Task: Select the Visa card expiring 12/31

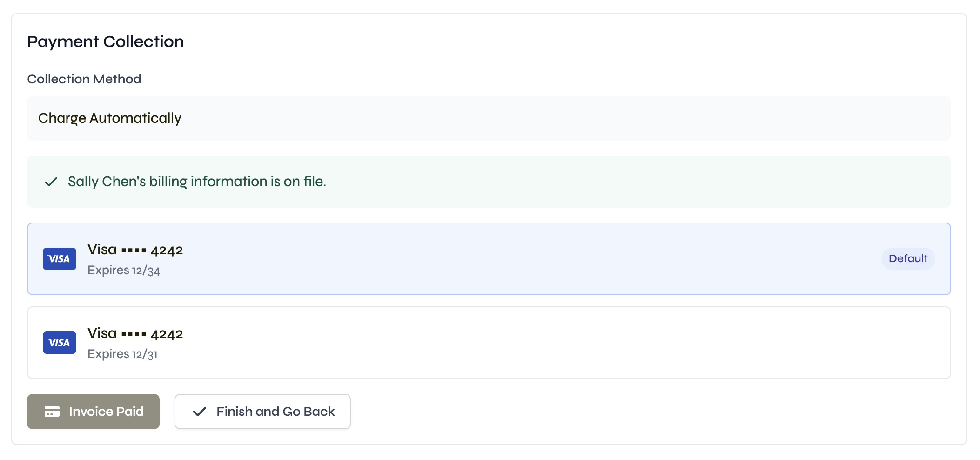Action: point(489,343)
